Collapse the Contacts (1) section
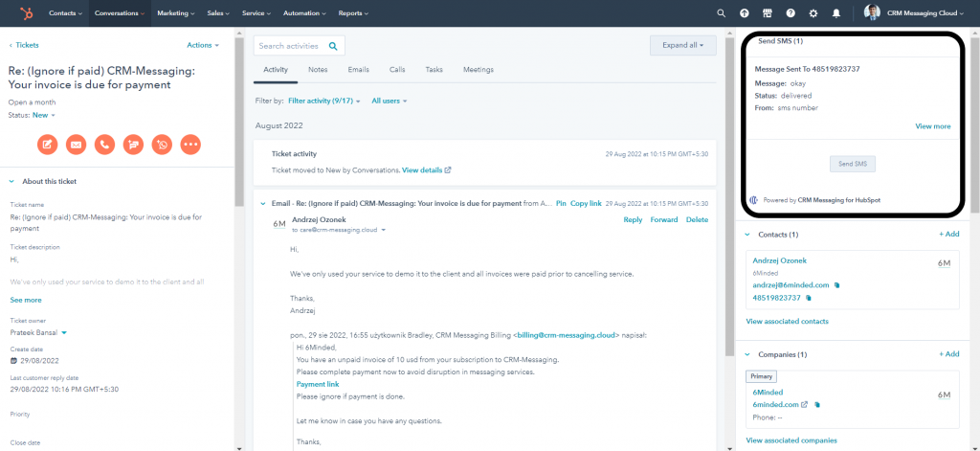 click(x=746, y=235)
